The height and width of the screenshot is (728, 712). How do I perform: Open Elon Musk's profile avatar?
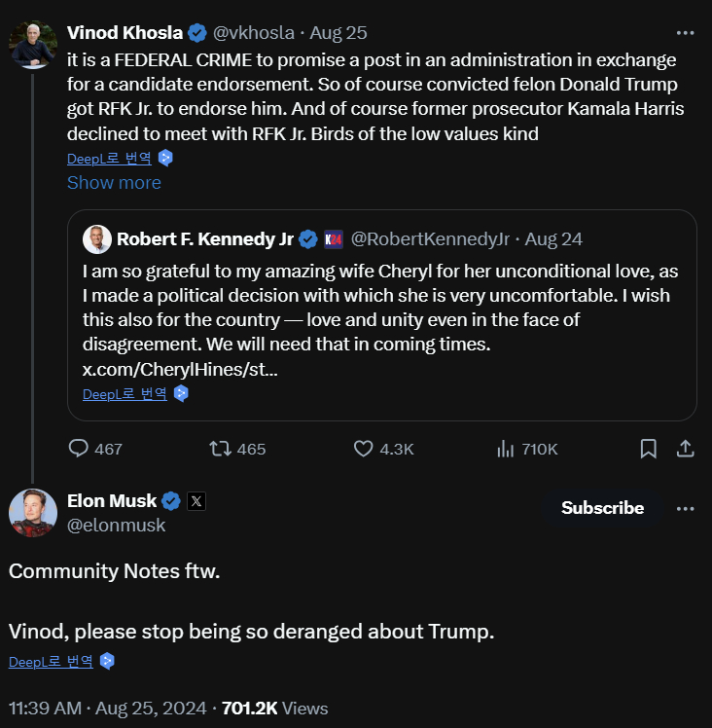[32, 513]
